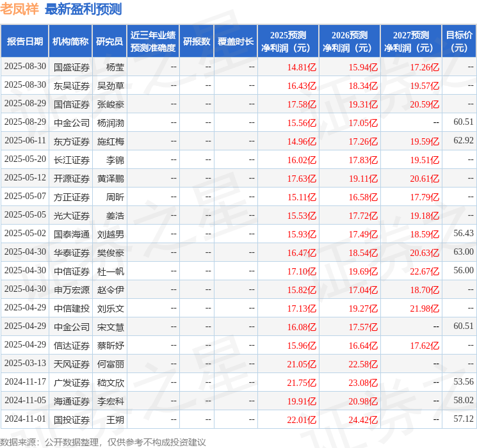Screen dimensions: 477x448
Task: Click 20.59亿 forecast value
Action: point(424,104)
